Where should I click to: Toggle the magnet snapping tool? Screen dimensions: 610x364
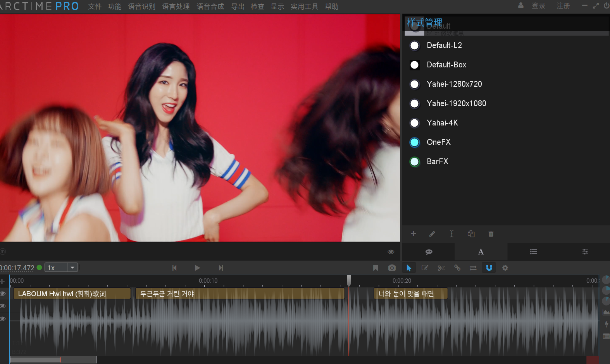click(x=489, y=268)
